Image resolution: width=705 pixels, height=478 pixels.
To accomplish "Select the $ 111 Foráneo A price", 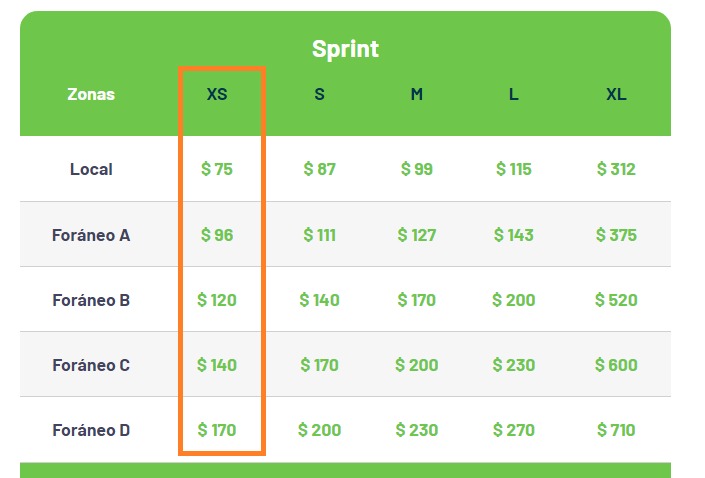I will point(319,235).
